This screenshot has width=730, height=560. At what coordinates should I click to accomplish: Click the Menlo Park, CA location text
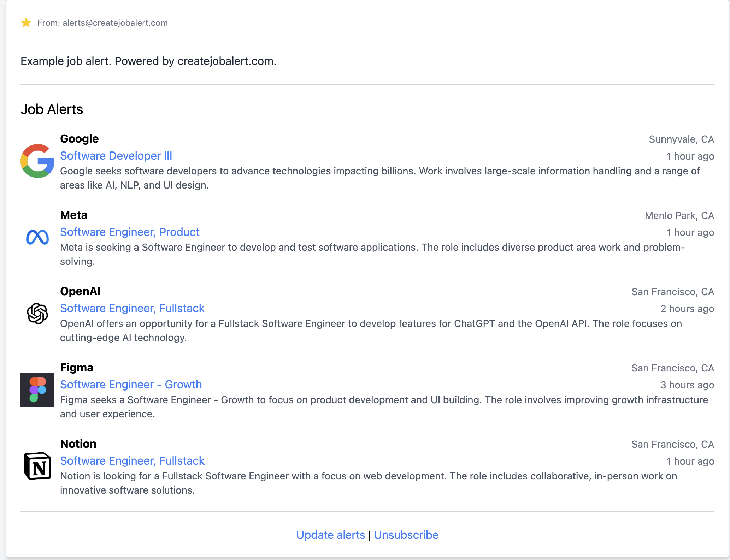click(x=679, y=216)
